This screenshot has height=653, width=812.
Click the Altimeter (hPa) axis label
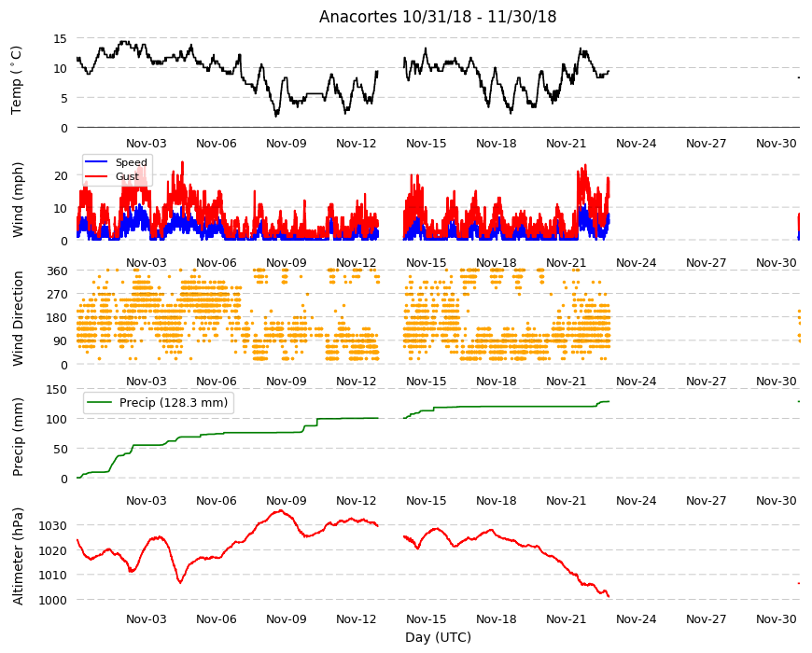(x=18, y=556)
